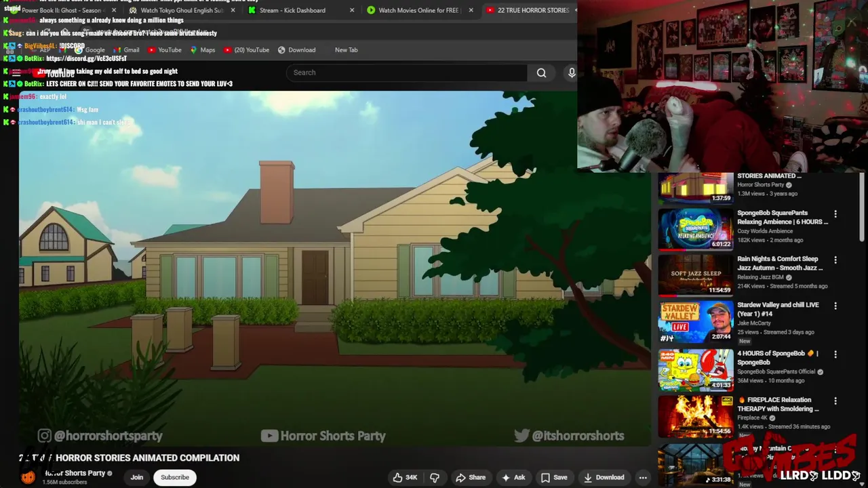Open the Gmail bookmark
The width and height of the screenshot is (868, 488).
125,49
